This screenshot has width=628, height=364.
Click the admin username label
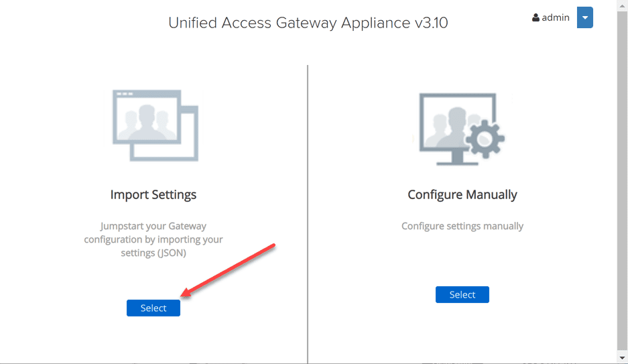point(556,18)
